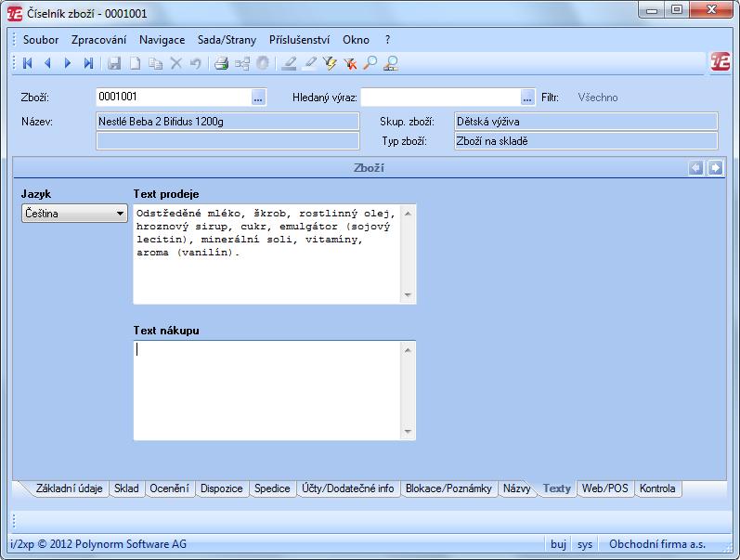Click the empty second Název field
This screenshot has width=740, height=560.
[x=227, y=141]
